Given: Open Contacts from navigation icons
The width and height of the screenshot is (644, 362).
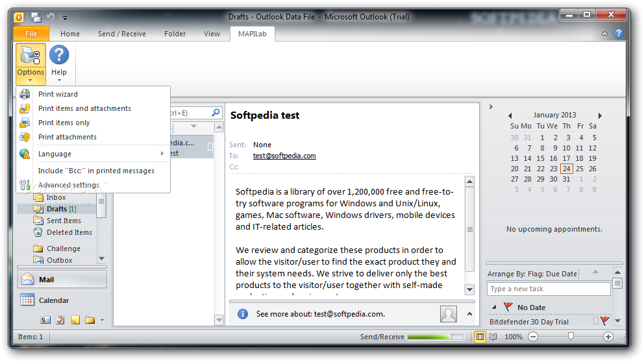Looking at the screenshot, I should [45, 320].
